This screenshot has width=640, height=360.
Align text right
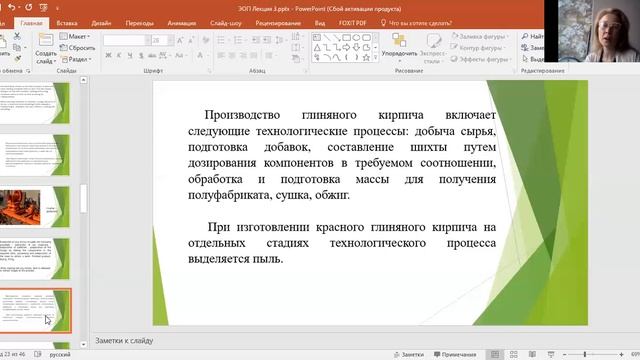pos(243,56)
